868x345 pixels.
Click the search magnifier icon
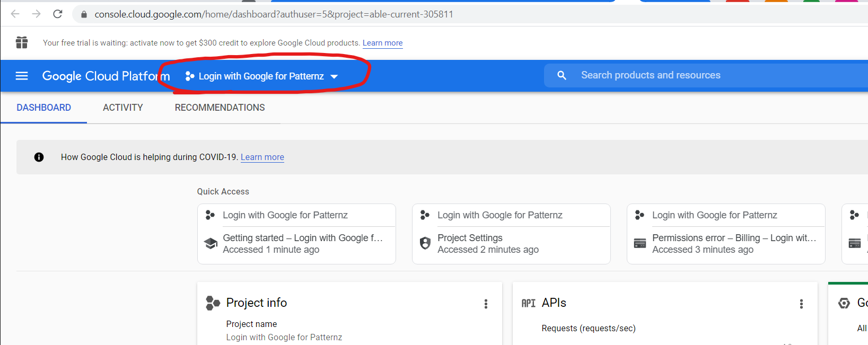[562, 76]
